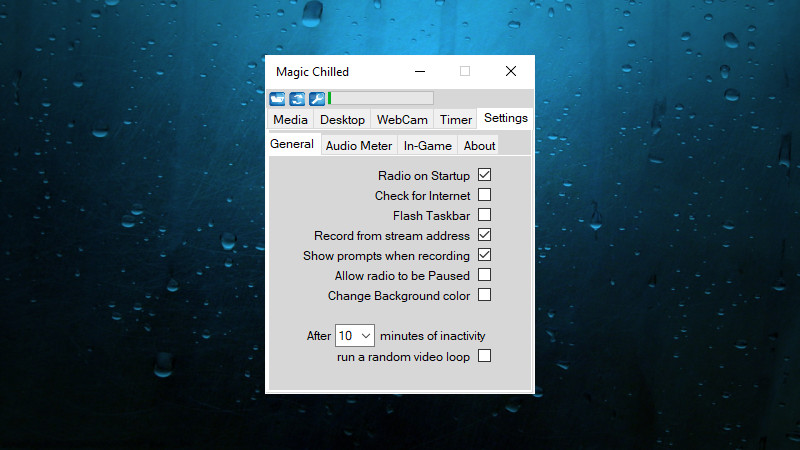
Task: Uncheck Show prompts when recording
Action: coord(485,255)
